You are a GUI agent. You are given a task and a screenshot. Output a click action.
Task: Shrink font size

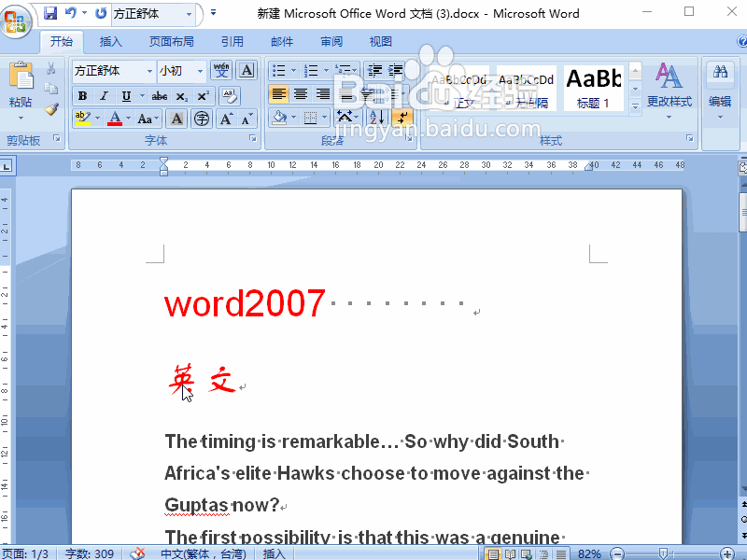point(247,119)
